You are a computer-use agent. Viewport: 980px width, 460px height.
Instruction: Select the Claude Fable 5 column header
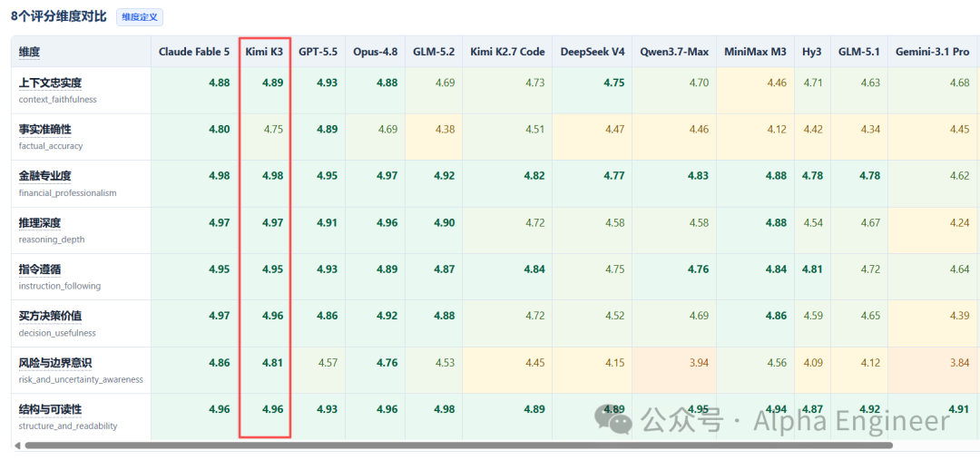(x=194, y=52)
